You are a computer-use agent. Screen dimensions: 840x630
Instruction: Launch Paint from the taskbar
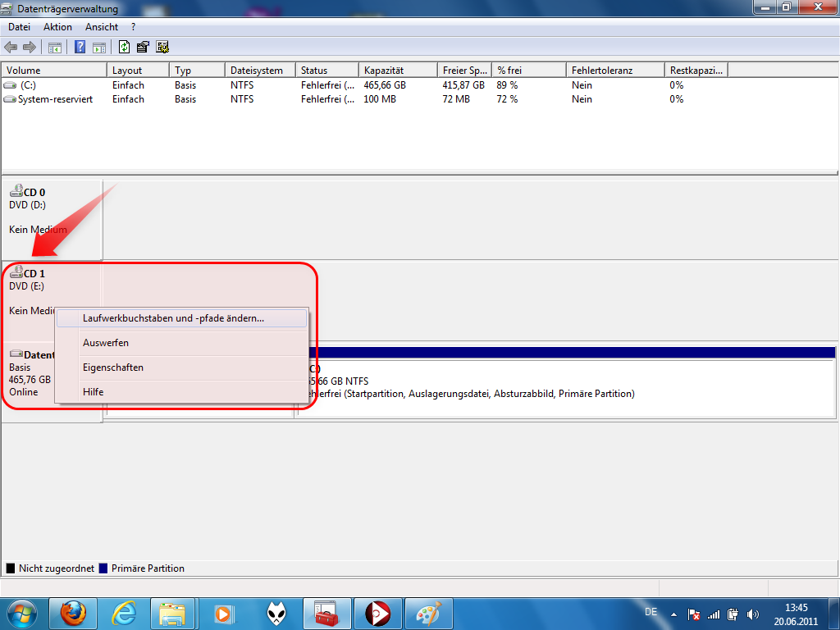[428, 613]
